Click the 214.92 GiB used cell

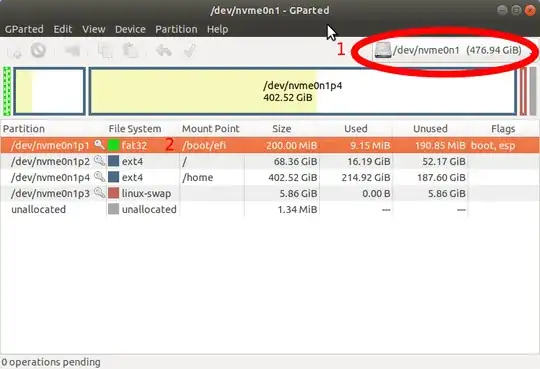(366, 177)
